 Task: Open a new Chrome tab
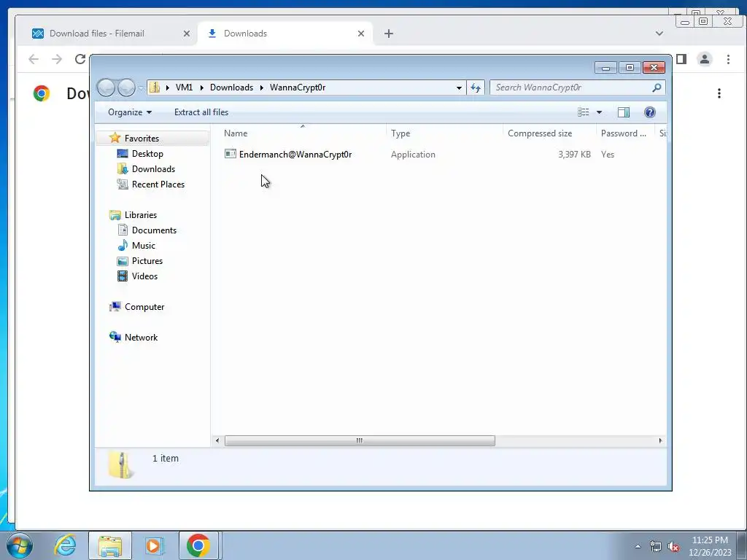click(x=389, y=34)
